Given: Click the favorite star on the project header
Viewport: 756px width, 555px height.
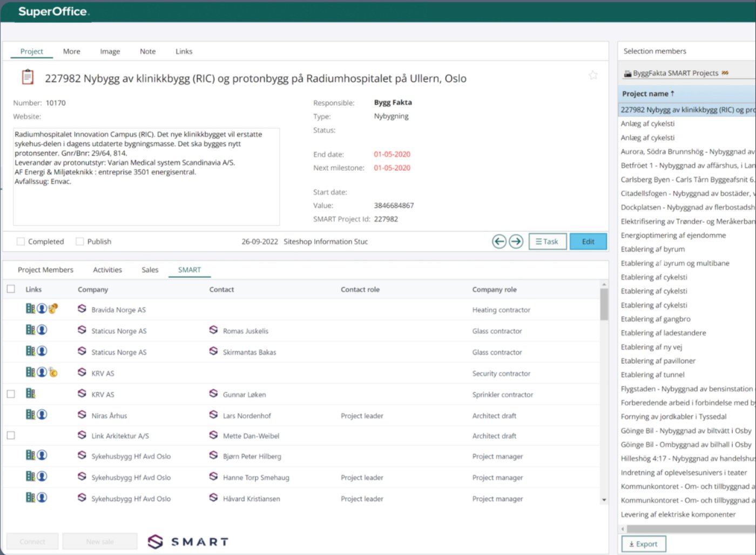Looking at the screenshot, I should pyautogui.click(x=593, y=75).
